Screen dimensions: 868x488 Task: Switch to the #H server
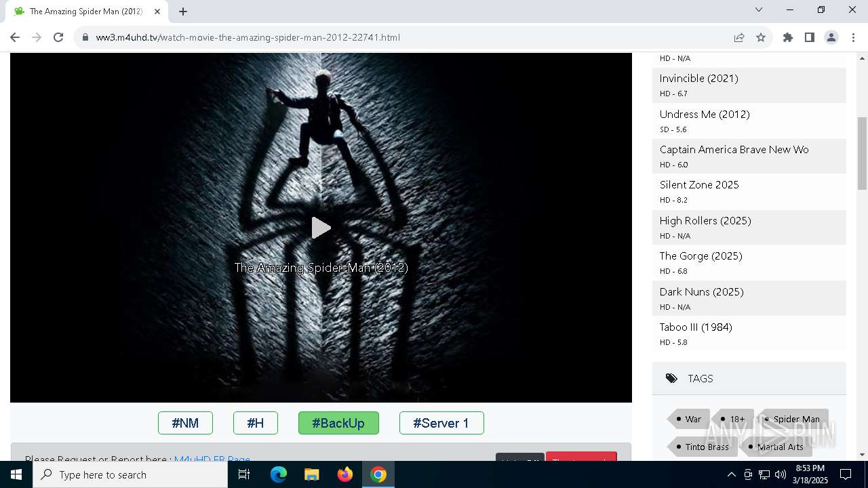click(x=256, y=423)
